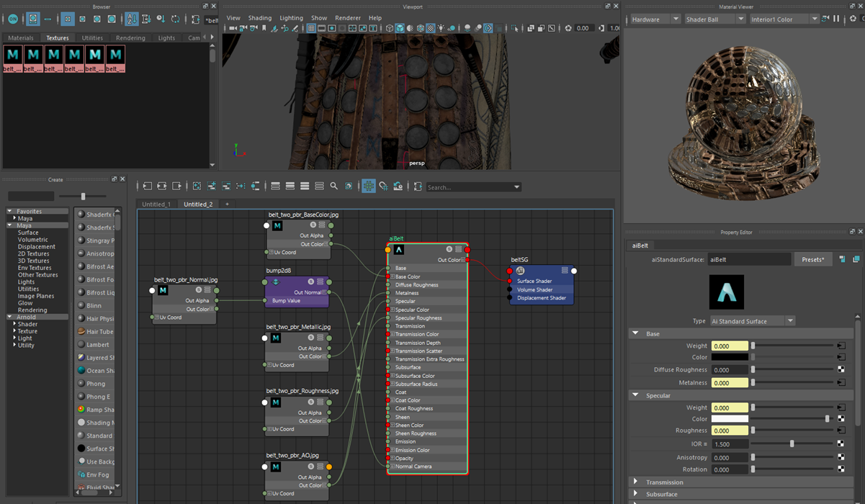Expand the Transmission section

coord(635,482)
